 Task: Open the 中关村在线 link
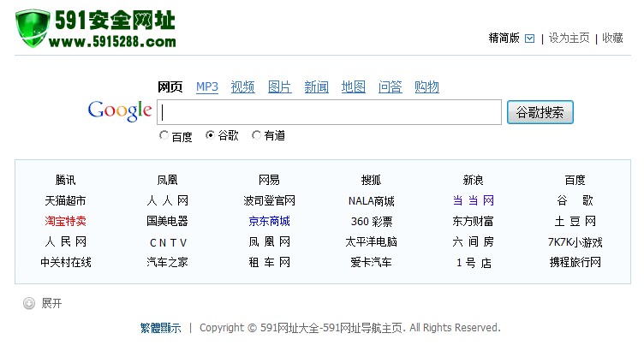click(65, 262)
